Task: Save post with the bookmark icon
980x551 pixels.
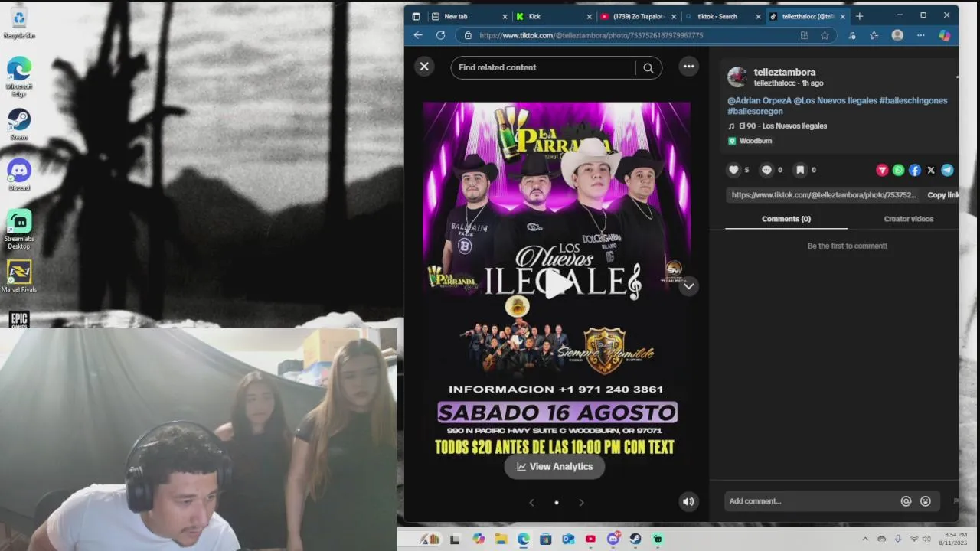Action: click(799, 170)
